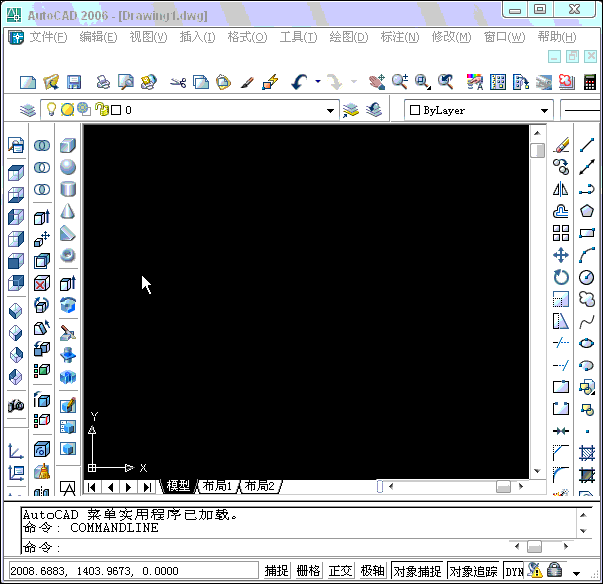Viewport: 603px width, 584px height.
Task: Select the Hatch tool icon
Action: click(587, 453)
